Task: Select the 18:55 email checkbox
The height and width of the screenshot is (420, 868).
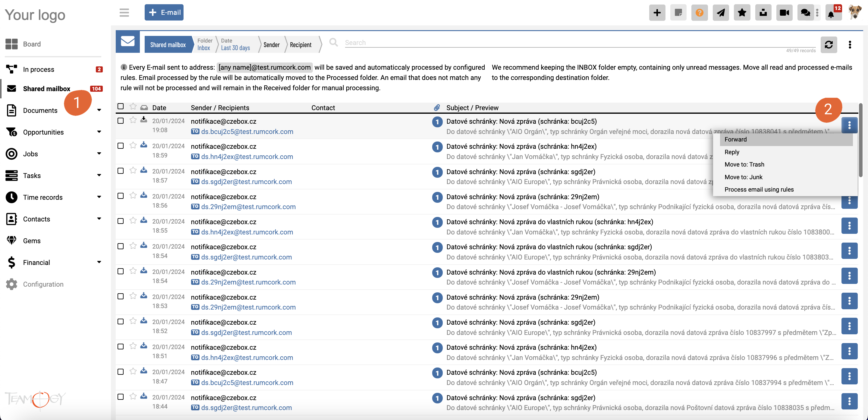Action: click(120, 221)
